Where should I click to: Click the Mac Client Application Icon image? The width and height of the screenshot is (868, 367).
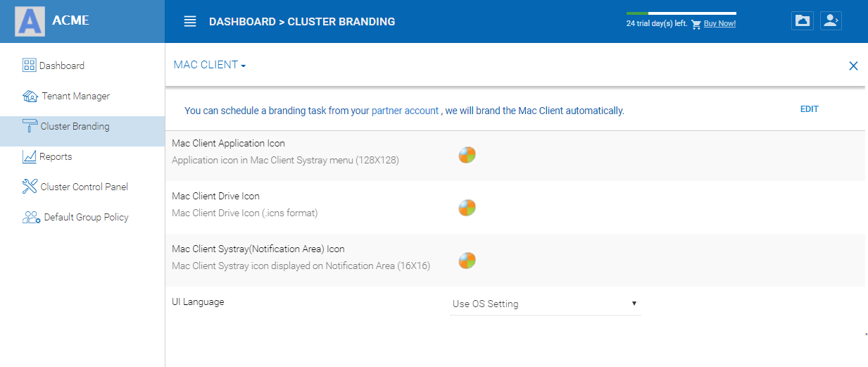click(467, 155)
